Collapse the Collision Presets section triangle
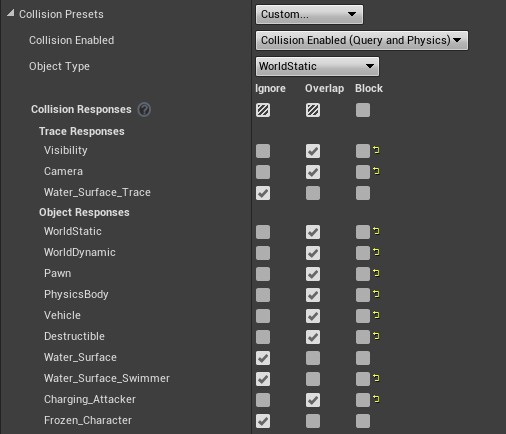506x434 pixels. pyautogui.click(x=11, y=13)
